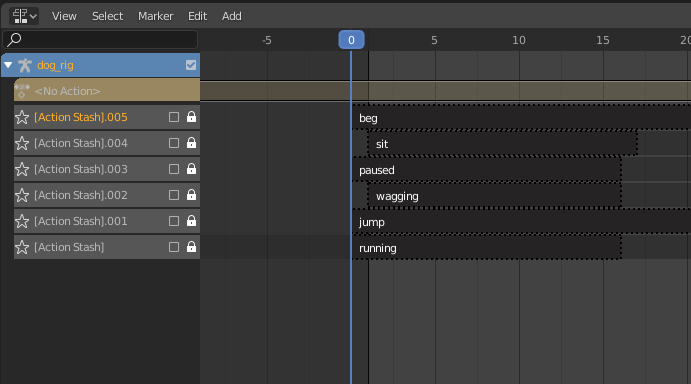This screenshot has height=384, width=691.
Task: Enable mute checkbox on [Action Stash].002
Action: pos(174,195)
